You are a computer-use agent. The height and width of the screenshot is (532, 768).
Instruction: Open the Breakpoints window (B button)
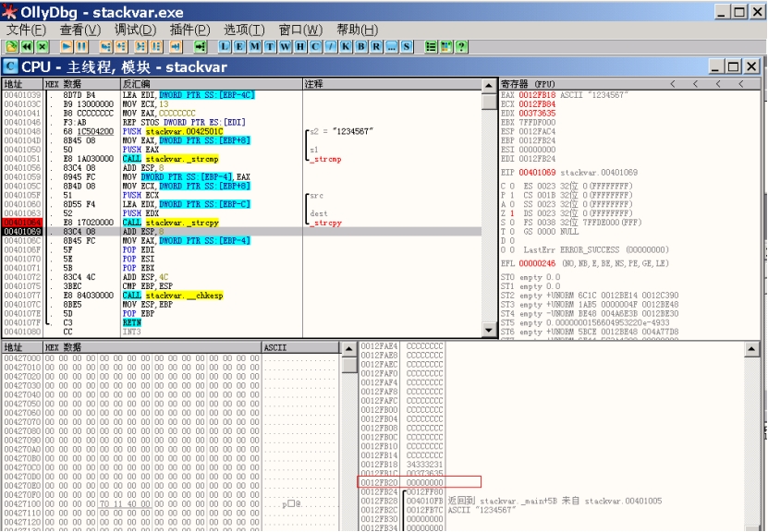[x=348, y=46]
